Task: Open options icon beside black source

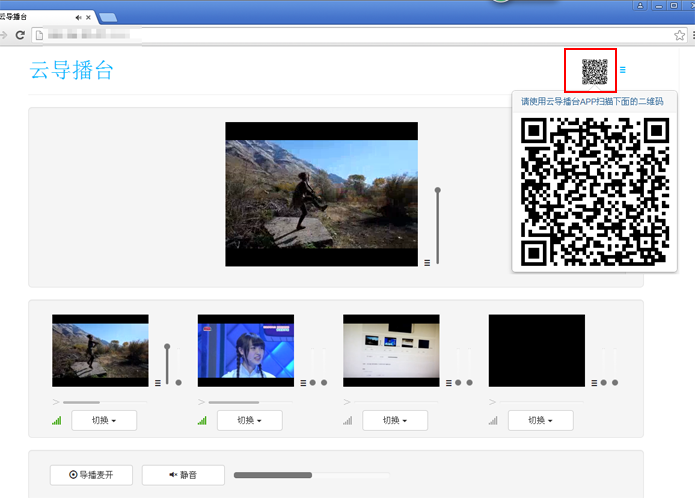Action: click(594, 383)
